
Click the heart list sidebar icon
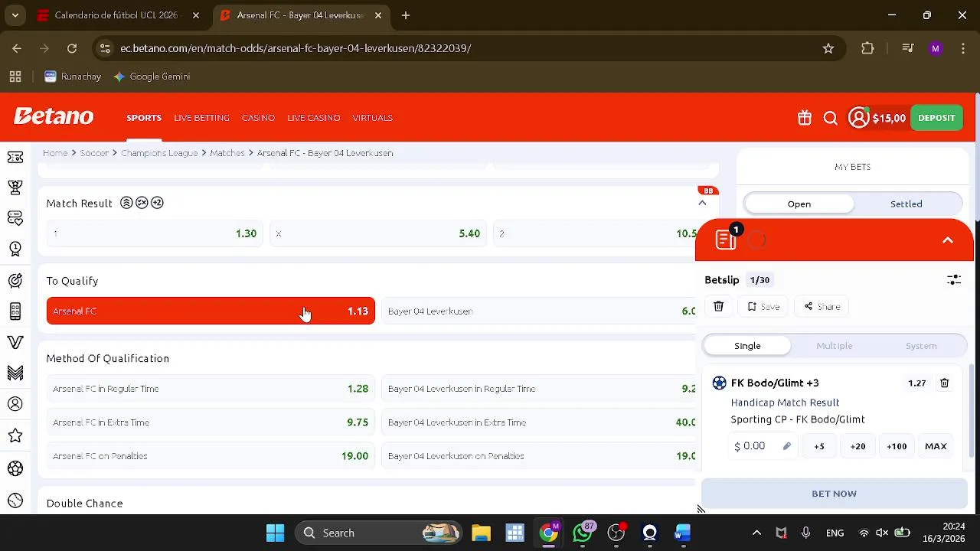click(x=15, y=218)
